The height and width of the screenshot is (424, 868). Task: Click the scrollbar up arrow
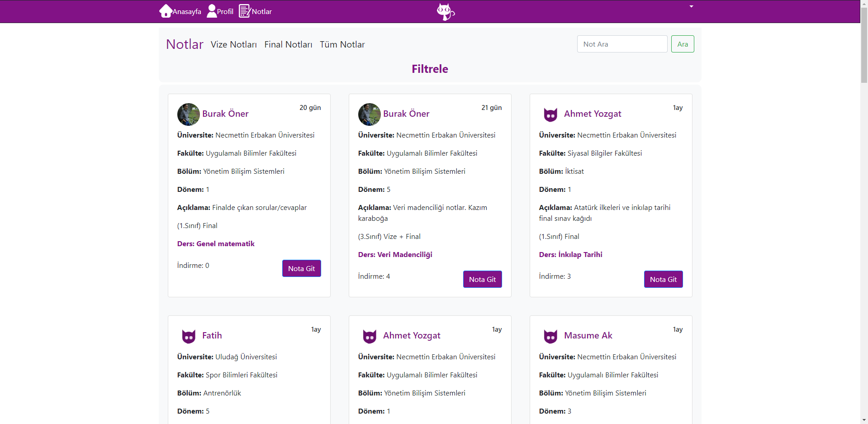(x=864, y=4)
